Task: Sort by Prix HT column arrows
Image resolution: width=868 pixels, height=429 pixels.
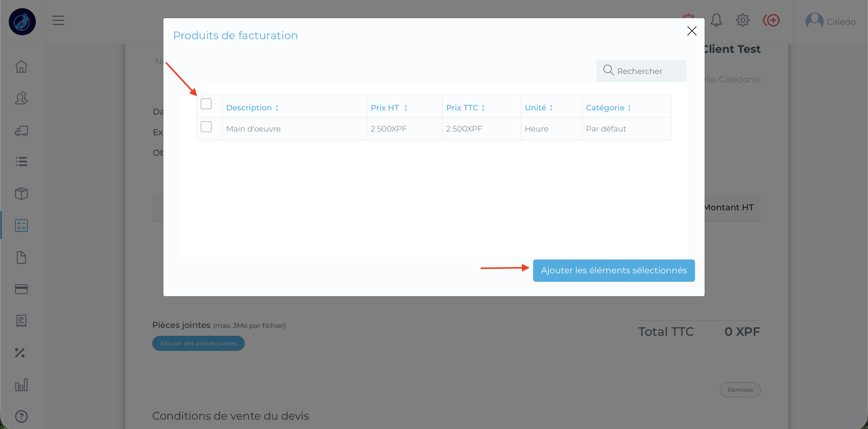Action: tap(406, 108)
